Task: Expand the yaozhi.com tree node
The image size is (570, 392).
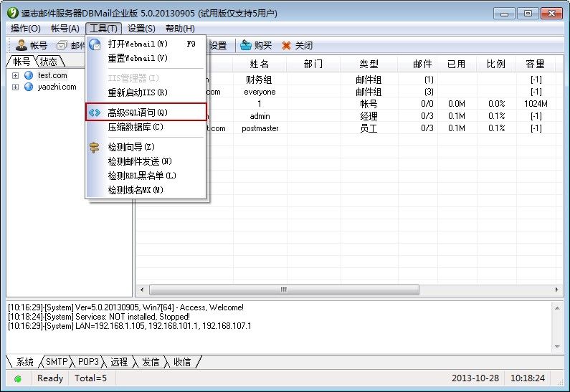Action: [15, 87]
